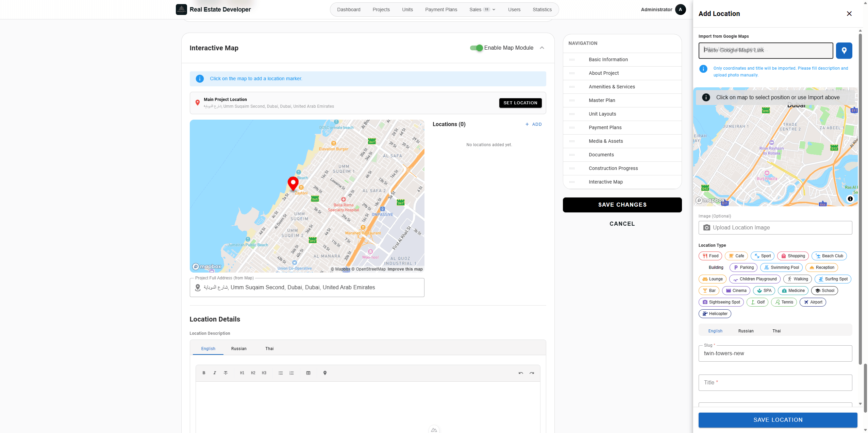Toggle strikethrough formatting in editor
Image resolution: width=868 pixels, height=433 pixels.
[x=226, y=373]
